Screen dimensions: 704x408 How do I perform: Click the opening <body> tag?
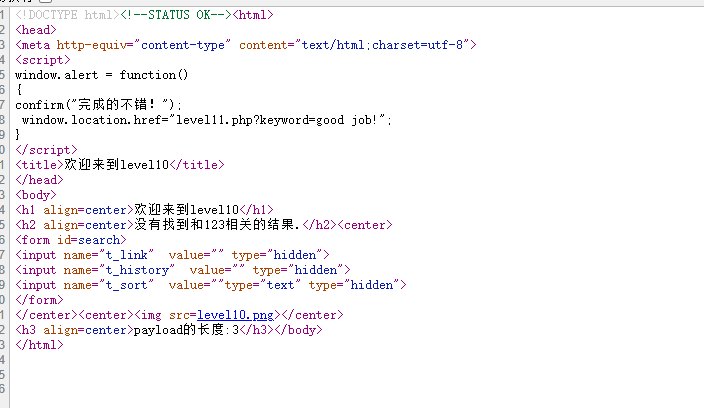point(36,195)
